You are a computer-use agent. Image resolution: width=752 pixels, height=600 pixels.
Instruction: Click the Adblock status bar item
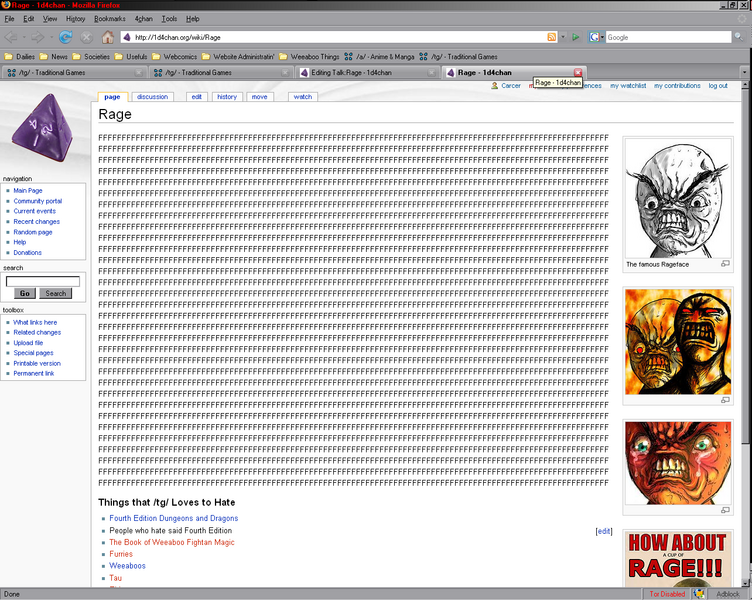tap(728, 594)
